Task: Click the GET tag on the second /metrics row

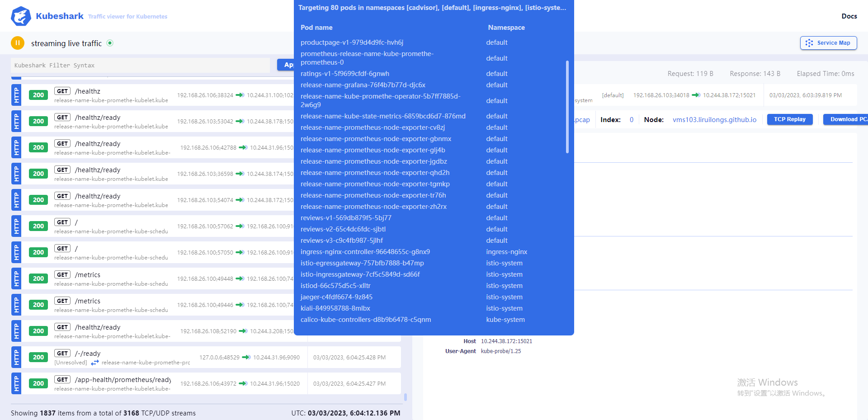Action: [62, 301]
